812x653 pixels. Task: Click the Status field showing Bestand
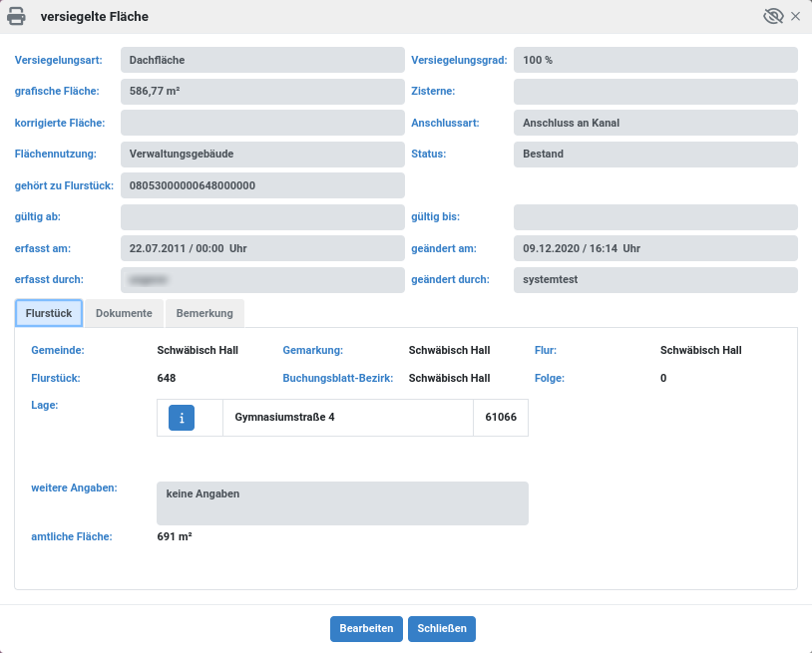pyautogui.click(x=655, y=155)
